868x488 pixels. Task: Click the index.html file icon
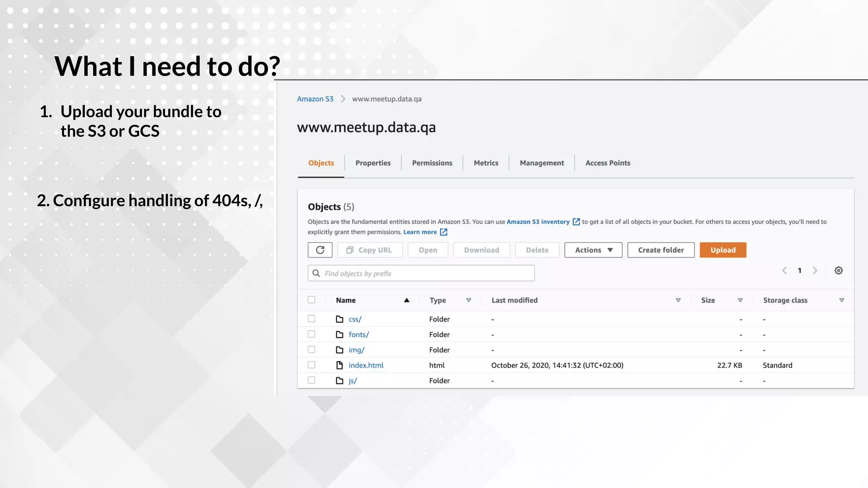[x=339, y=365]
